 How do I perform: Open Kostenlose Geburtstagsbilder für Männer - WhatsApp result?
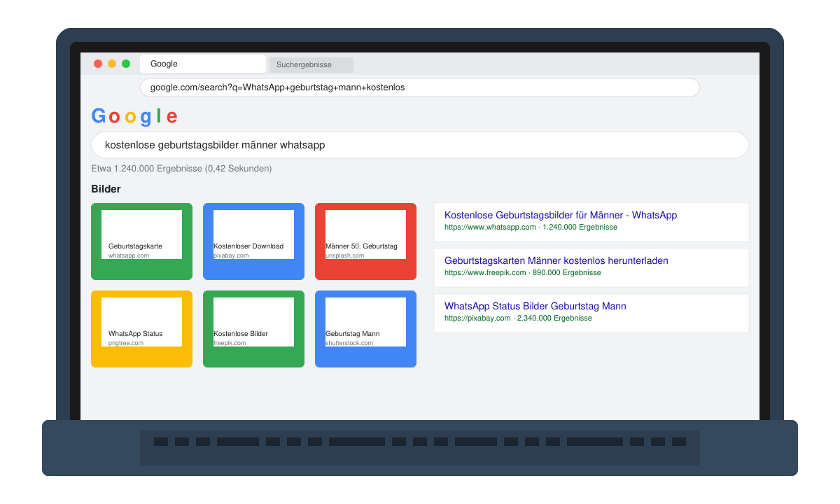click(x=561, y=216)
